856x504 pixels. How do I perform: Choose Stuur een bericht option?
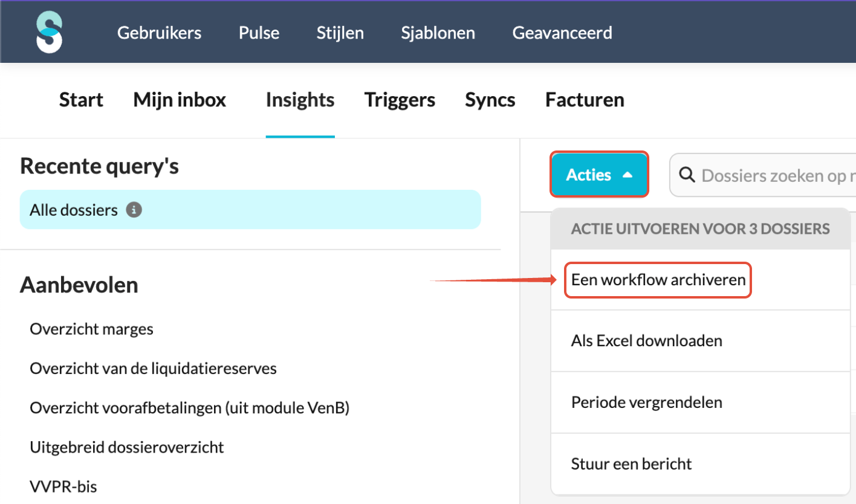point(631,464)
